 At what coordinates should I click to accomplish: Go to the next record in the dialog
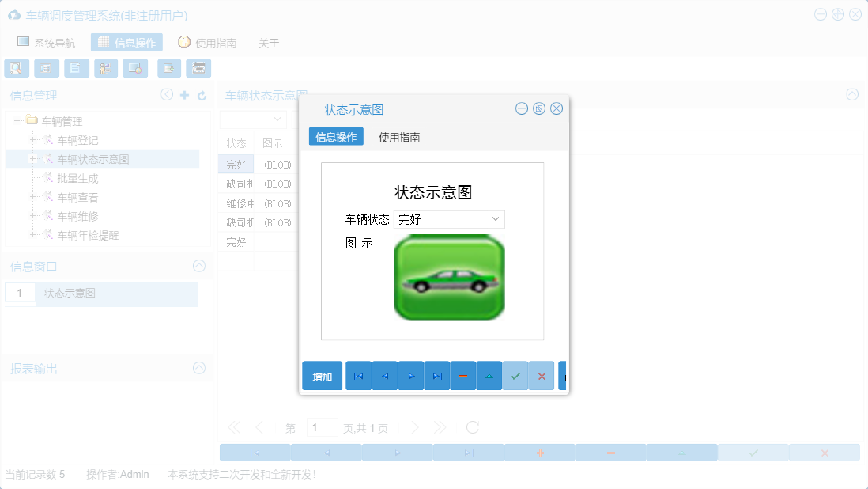point(410,375)
